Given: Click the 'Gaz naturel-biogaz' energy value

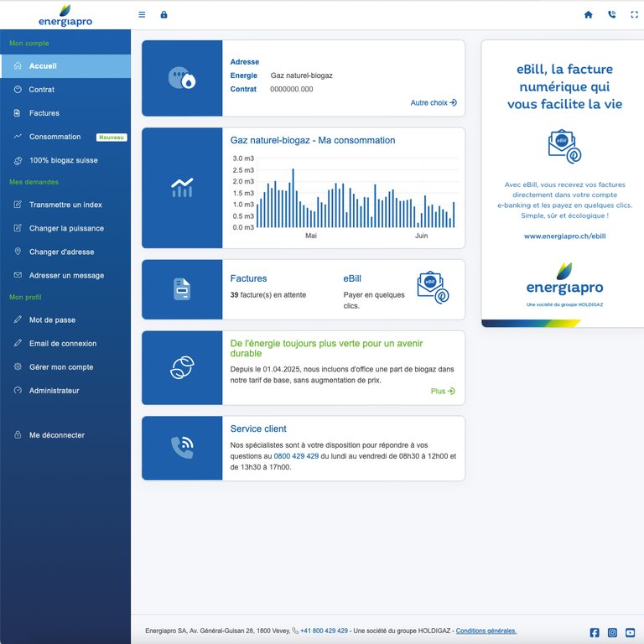Looking at the screenshot, I should coord(301,75).
